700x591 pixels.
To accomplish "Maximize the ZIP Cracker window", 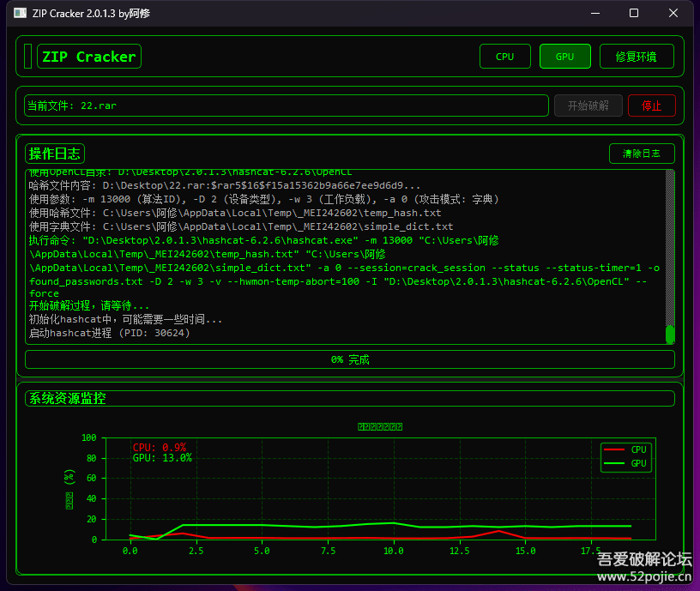I will [634, 13].
